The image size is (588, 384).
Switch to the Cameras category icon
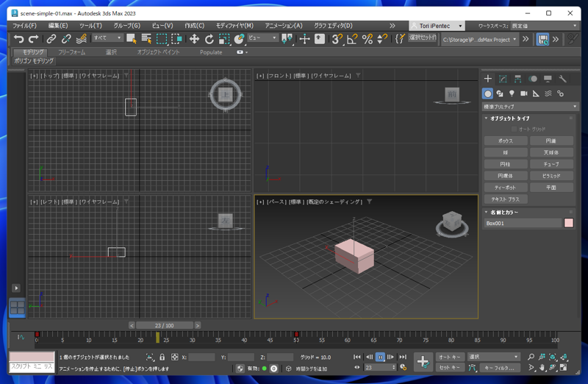523,93
